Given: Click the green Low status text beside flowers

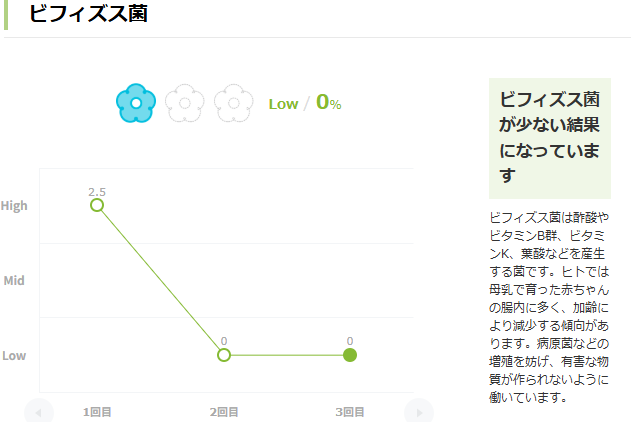Looking at the screenshot, I should [x=283, y=104].
